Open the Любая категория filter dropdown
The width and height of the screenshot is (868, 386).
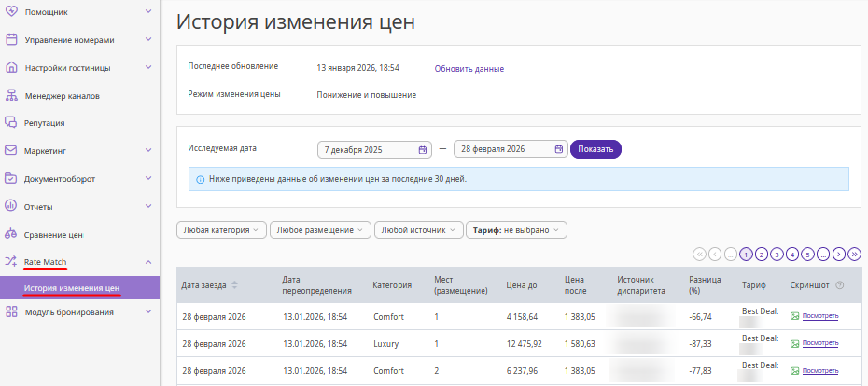click(x=221, y=229)
